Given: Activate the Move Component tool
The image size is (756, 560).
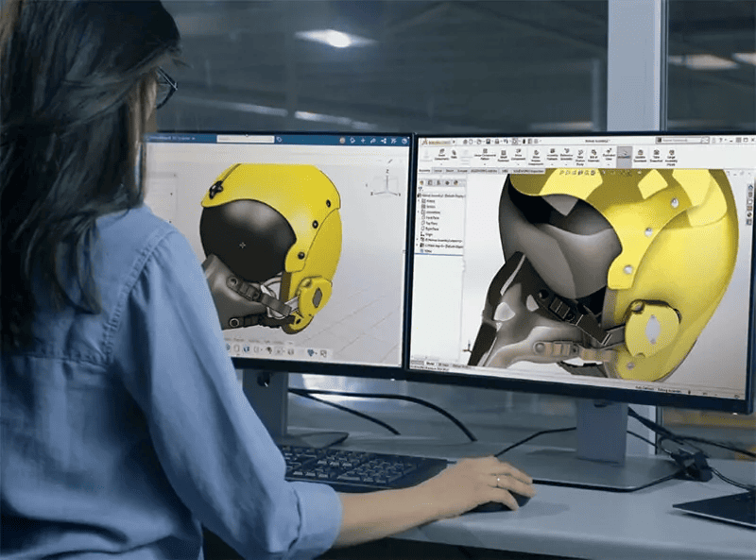Looking at the screenshot, I should [516, 156].
